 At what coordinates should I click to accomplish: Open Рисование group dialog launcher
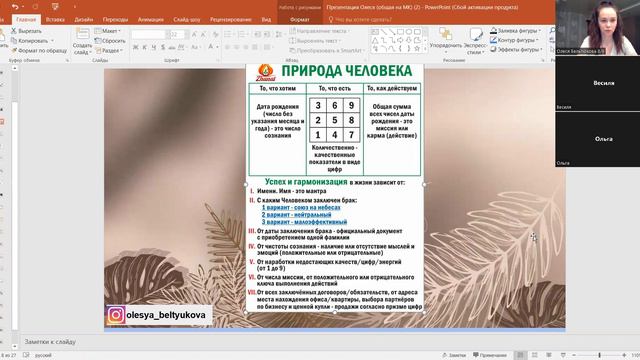[x=543, y=60]
